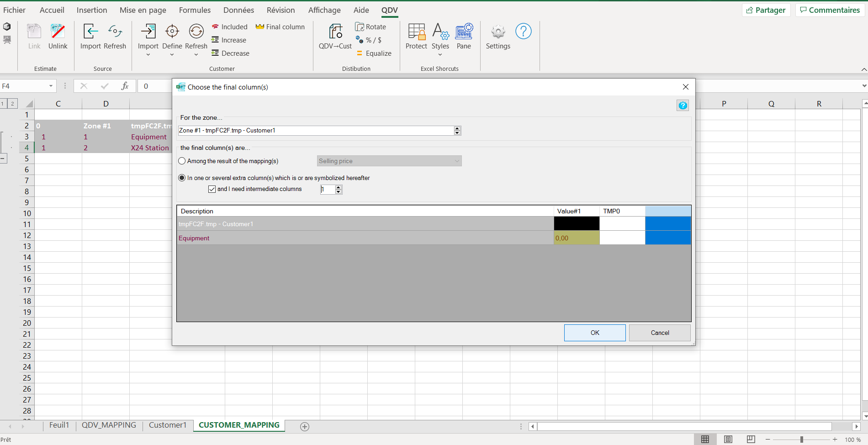Click the Rotate command
The height and width of the screenshot is (445, 868).
[x=371, y=27]
